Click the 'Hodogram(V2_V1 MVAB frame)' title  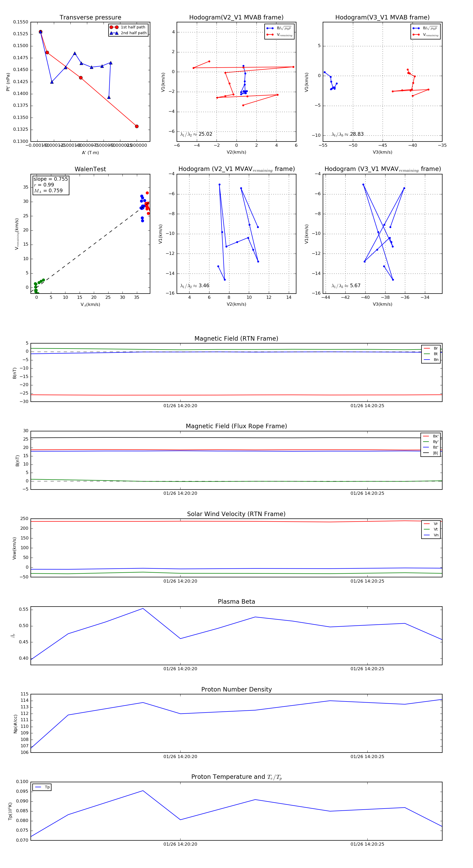pyautogui.click(x=236, y=17)
